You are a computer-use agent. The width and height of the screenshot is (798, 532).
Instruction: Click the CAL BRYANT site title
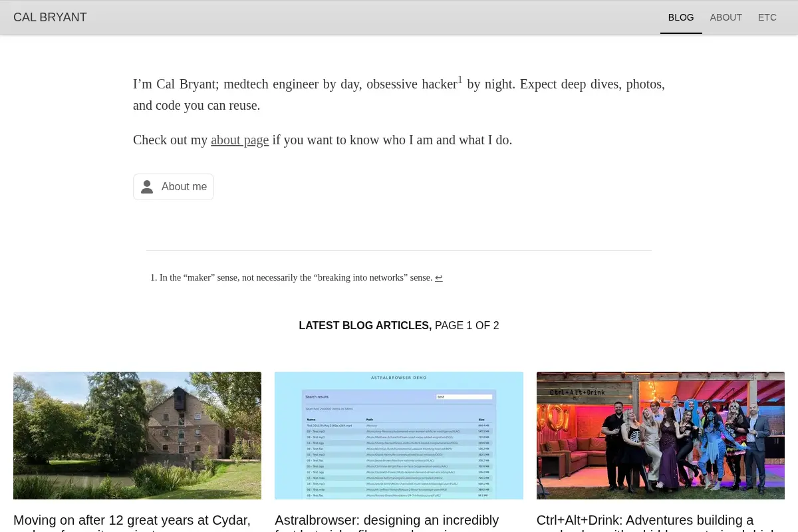coord(50,17)
